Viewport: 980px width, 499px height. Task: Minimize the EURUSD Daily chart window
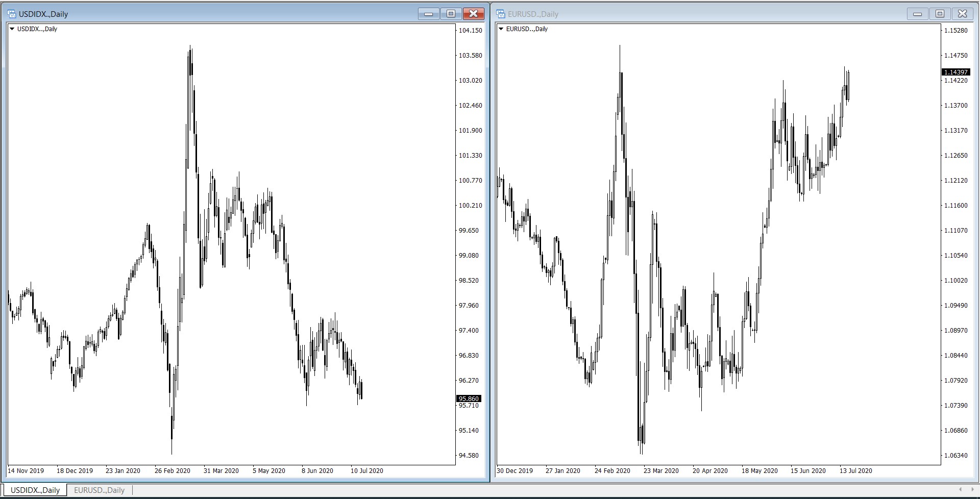(917, 14)
